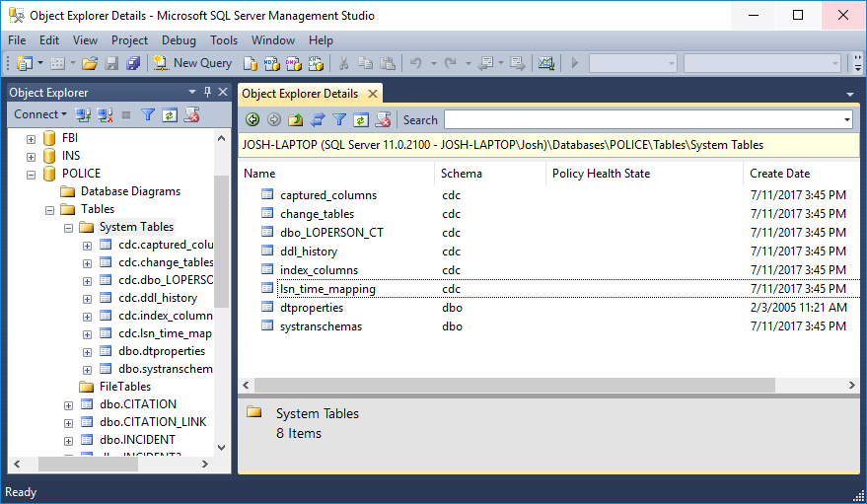This screenshot has width=867, height=504.
Task: Open the Object Explorer window position dropdown
Action: click(x=192, y=92)
